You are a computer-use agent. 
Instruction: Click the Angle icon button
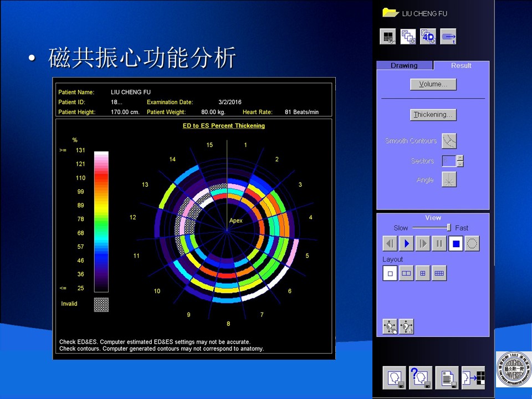pyautogui.click(x=449, y=180)
